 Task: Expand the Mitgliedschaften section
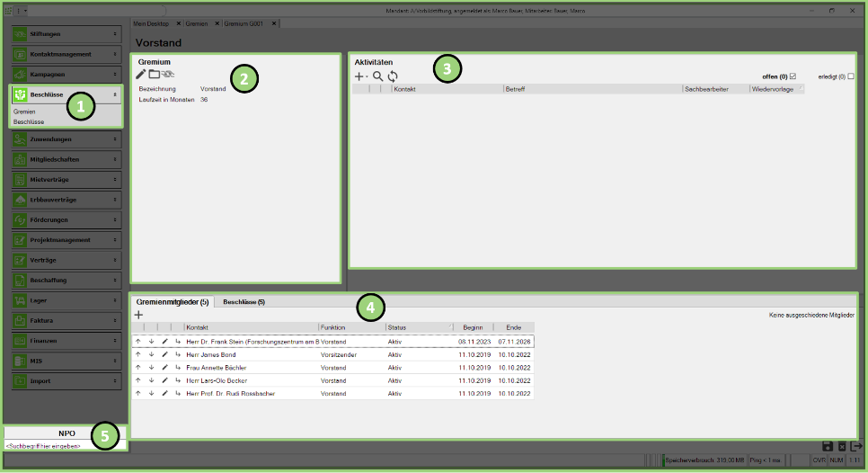(x=115, y=159)
